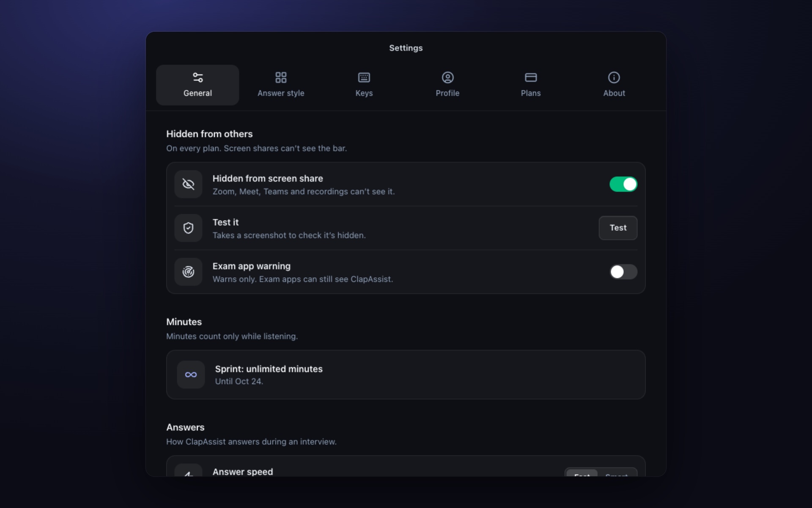Click the Plans card icon

pyautogui.click(x=531, y=77)
